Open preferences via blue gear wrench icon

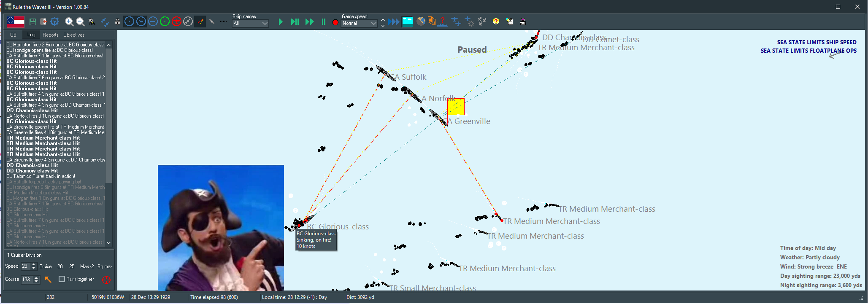[x=55, y=22]
